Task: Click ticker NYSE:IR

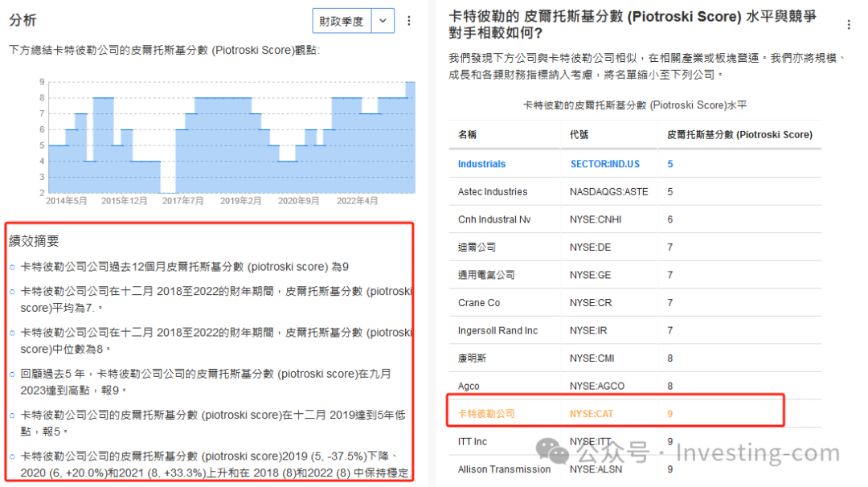Action: pos(588,330)
